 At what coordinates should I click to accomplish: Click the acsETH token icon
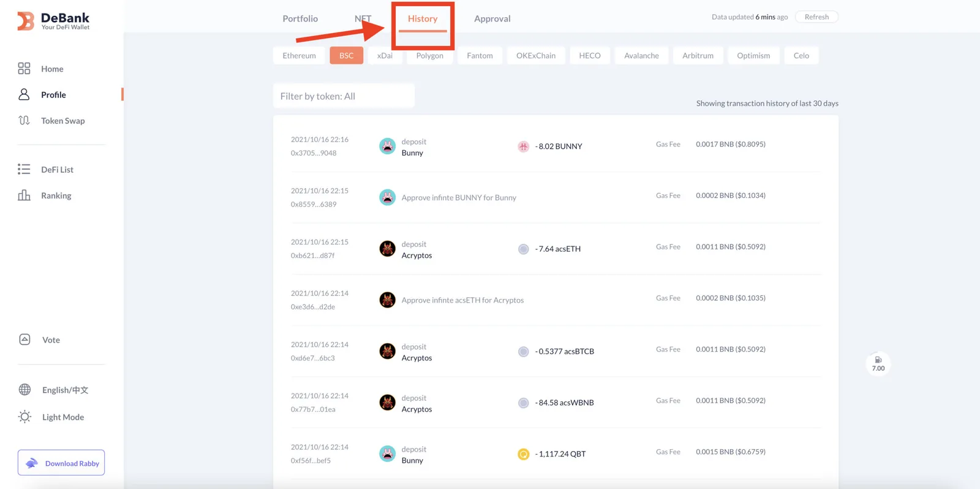[523, 249]
